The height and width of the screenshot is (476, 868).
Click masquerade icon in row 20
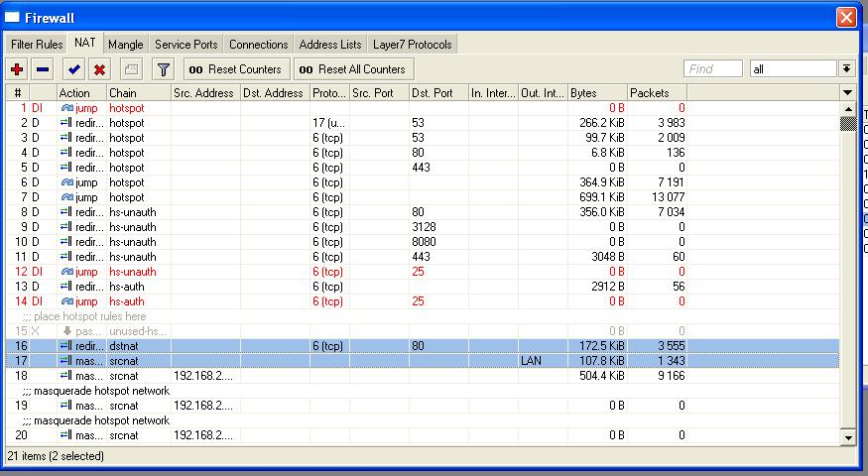(x=66, y=435)
